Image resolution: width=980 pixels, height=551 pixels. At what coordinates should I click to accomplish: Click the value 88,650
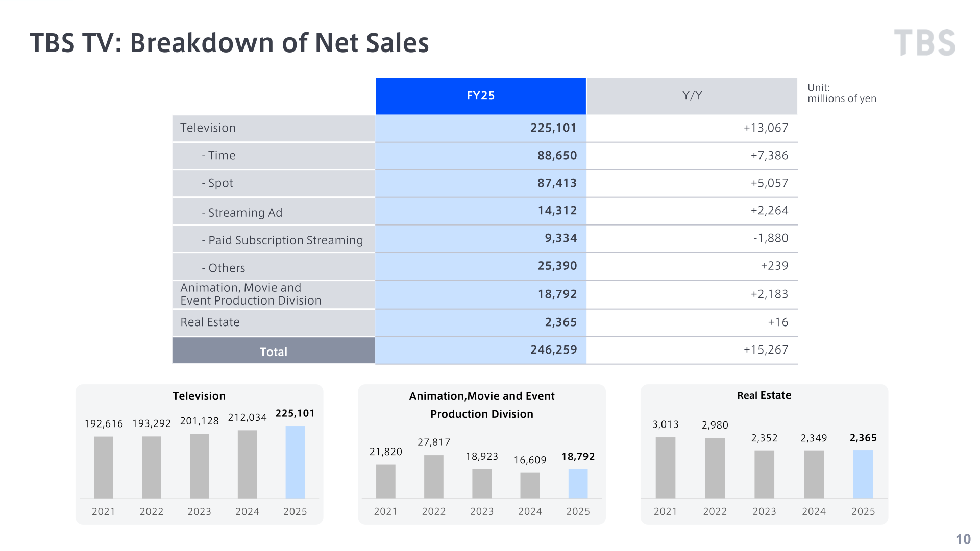(x=557, y=156)
